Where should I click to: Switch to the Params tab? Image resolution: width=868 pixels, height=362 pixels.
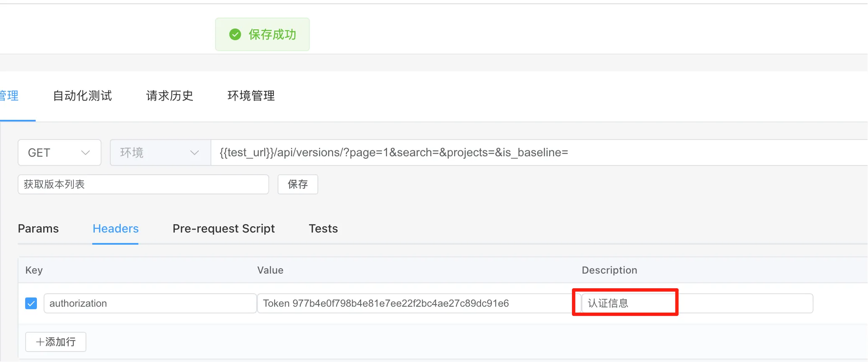tap(38, 229)
